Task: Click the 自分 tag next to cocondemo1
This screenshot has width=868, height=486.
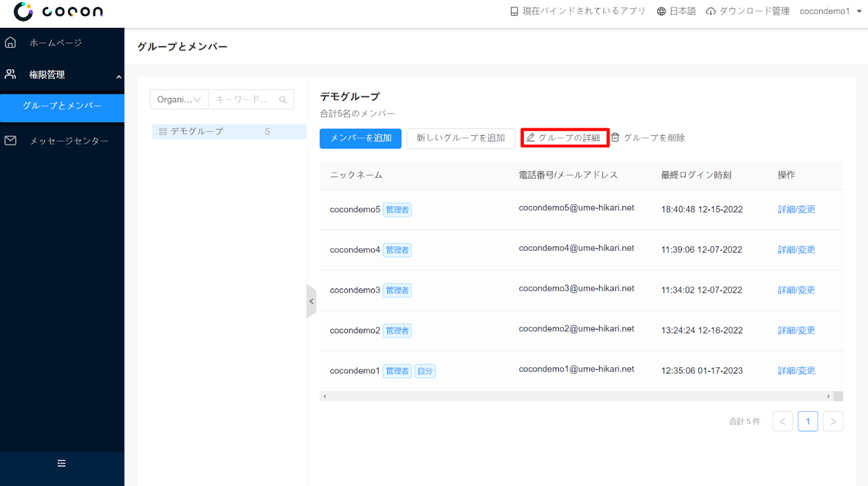Action: coord(425,371)
